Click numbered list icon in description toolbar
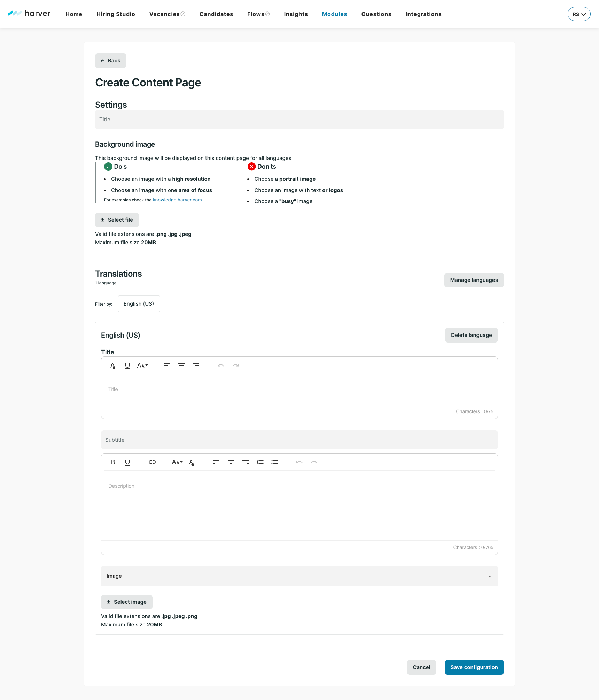The width and height of the screenshot is (599, 700). tap(260, 462)
